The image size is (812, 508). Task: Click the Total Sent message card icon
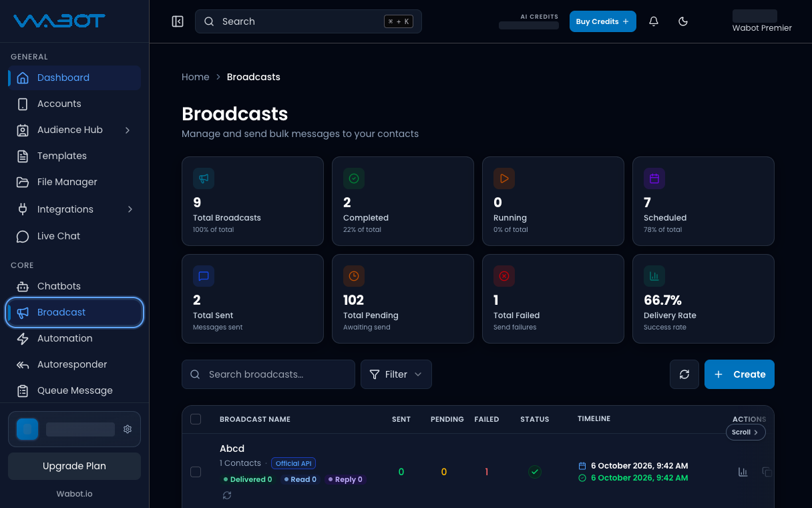204,276
